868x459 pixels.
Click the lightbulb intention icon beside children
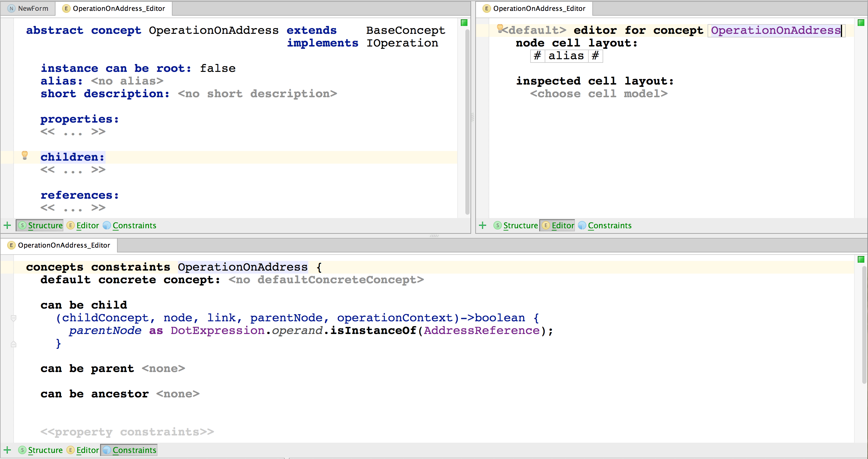coord(25,155)
